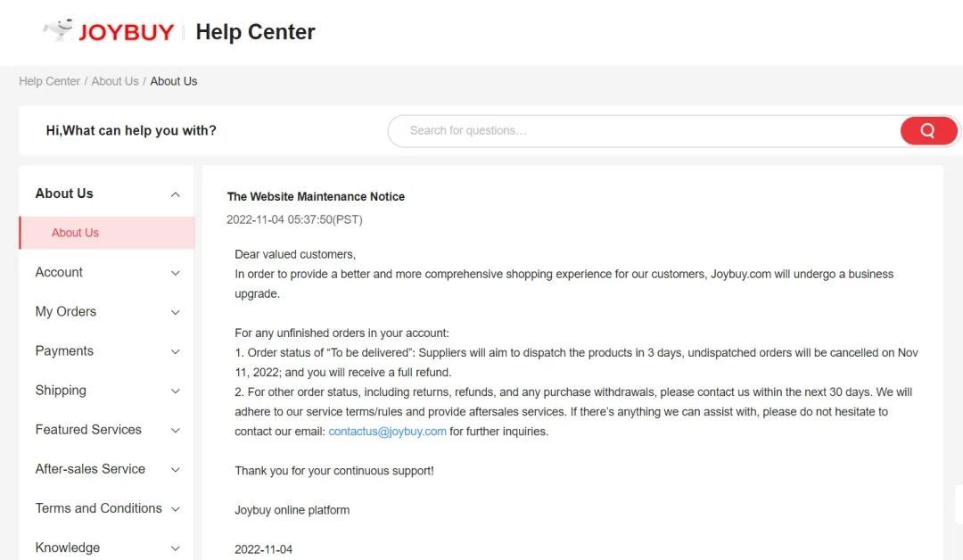This screenshot has width=963, height=560.
Task: Expand the Payments chevron
Action: 176,351
